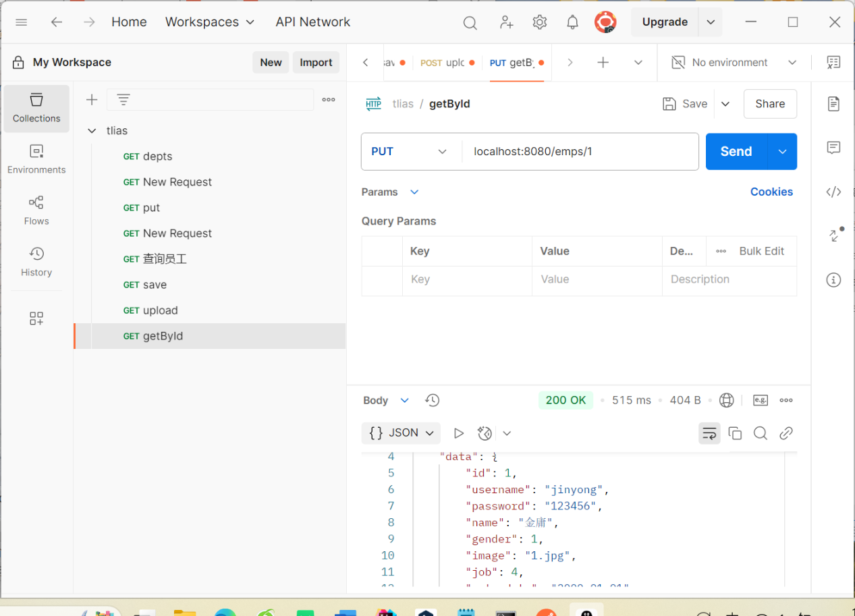Open a new request tab with plus

pos(603,62)
